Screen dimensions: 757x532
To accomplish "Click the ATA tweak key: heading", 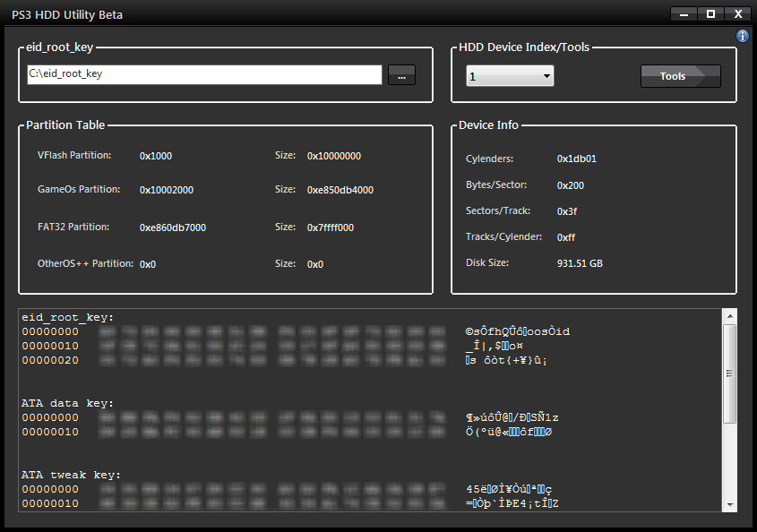I will click(71, 475).
